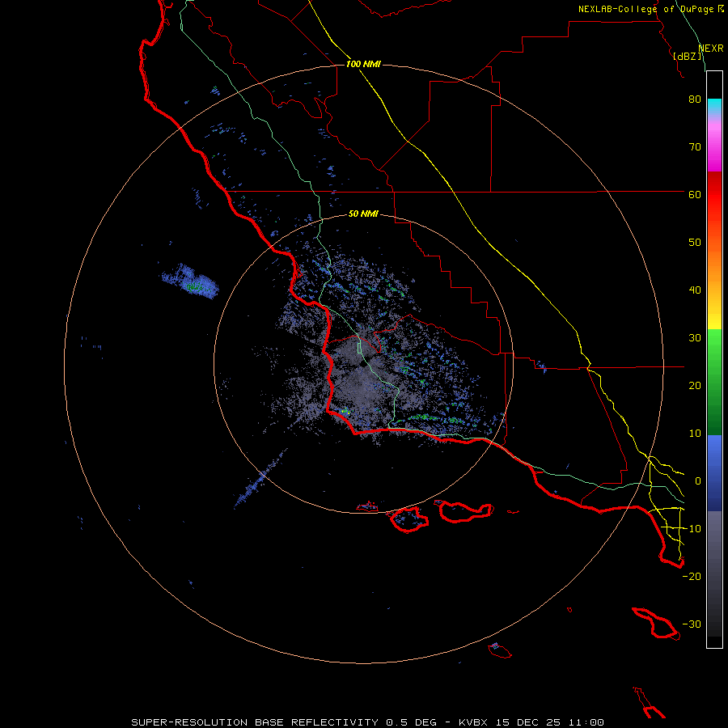Click the [dBZ] unit label

[688, 57]
